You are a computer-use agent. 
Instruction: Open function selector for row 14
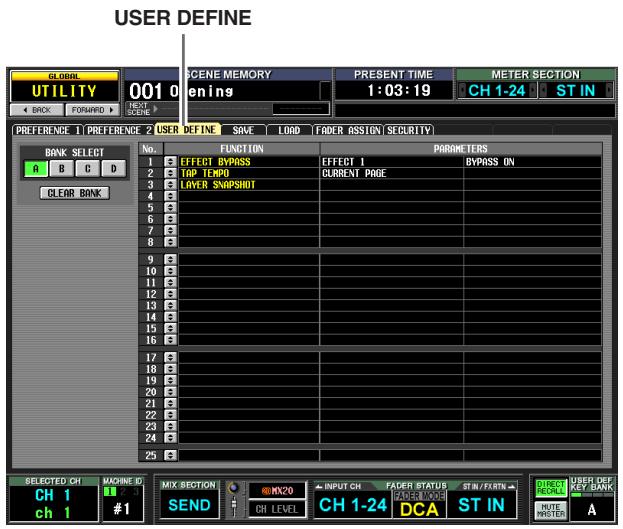[x=170, y=317]
